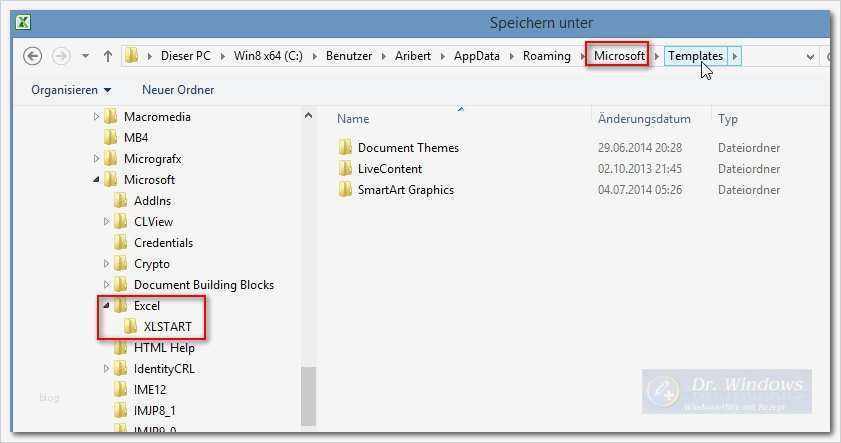Open chevron after Templates breadcrumb

(734, 56)
